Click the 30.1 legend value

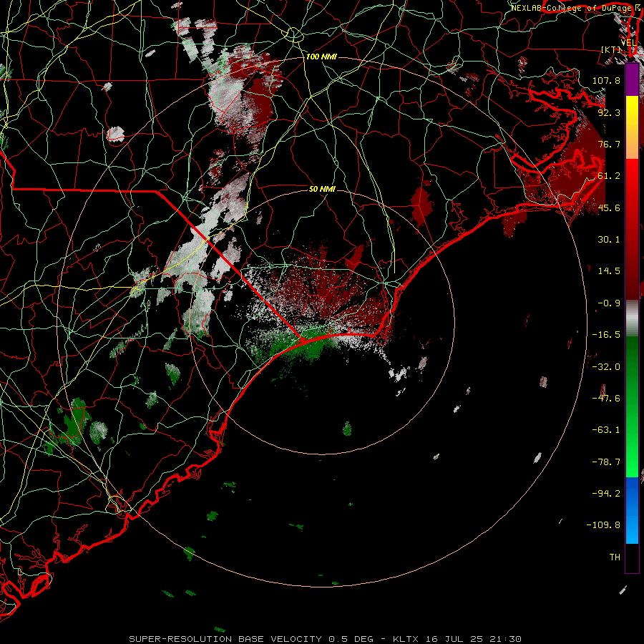609,240
